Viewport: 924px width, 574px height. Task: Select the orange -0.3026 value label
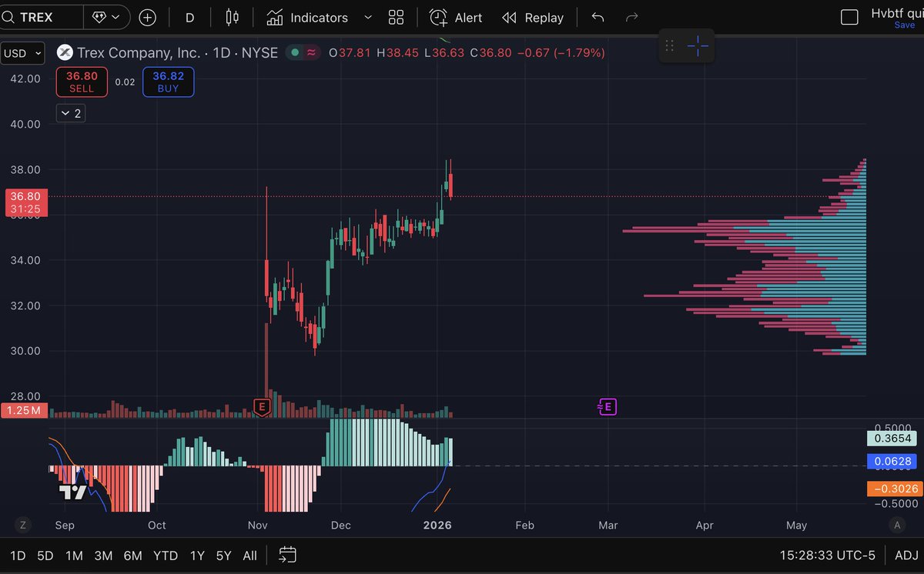[894, 489]
